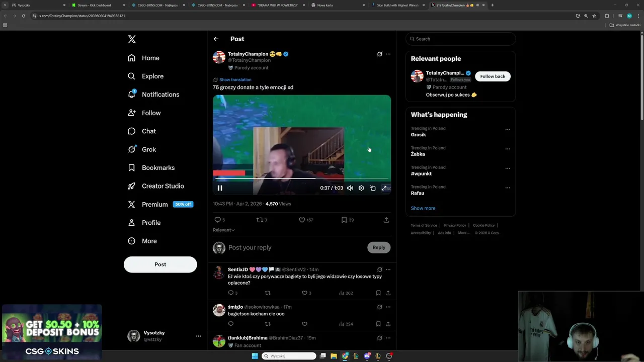Bookmark the post with 39 bookmarks

point(347,220)
